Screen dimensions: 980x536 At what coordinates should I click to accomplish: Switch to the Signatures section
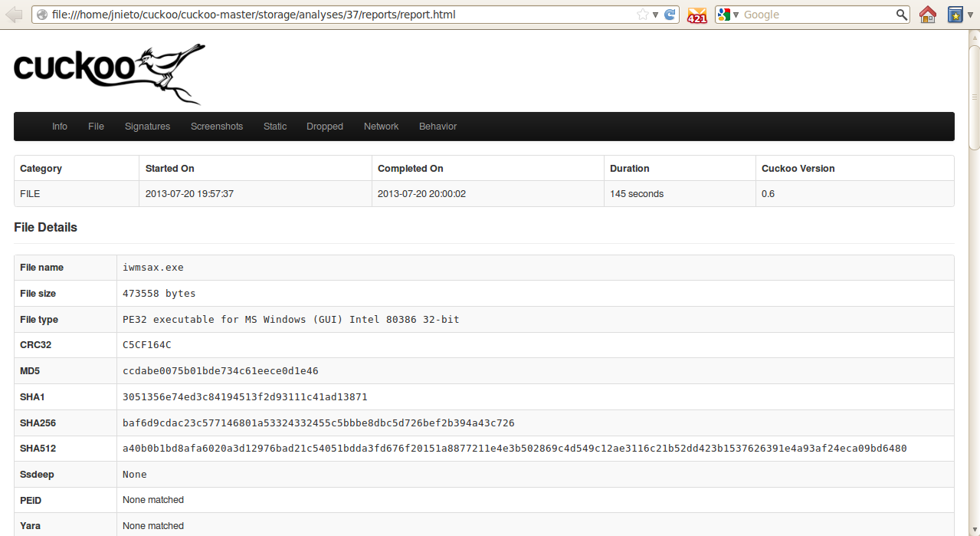tap(147, 126)
